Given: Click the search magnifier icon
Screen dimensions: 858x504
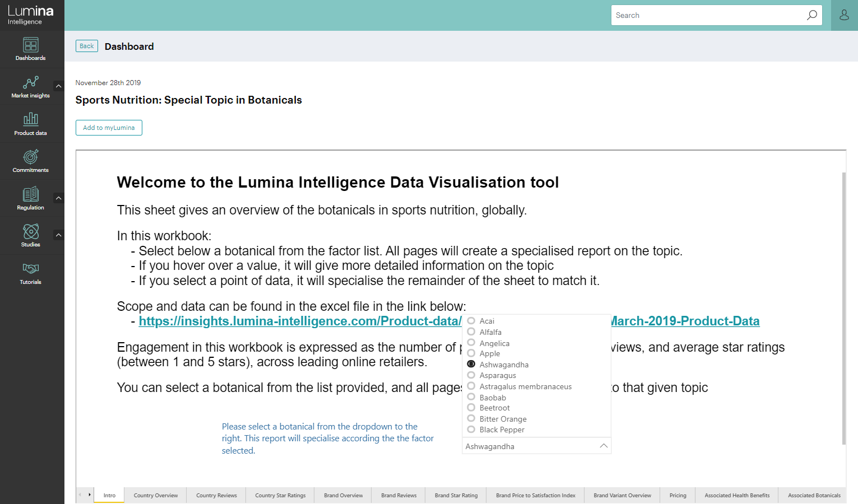Looking at the screenshot, I should (811, 15).
